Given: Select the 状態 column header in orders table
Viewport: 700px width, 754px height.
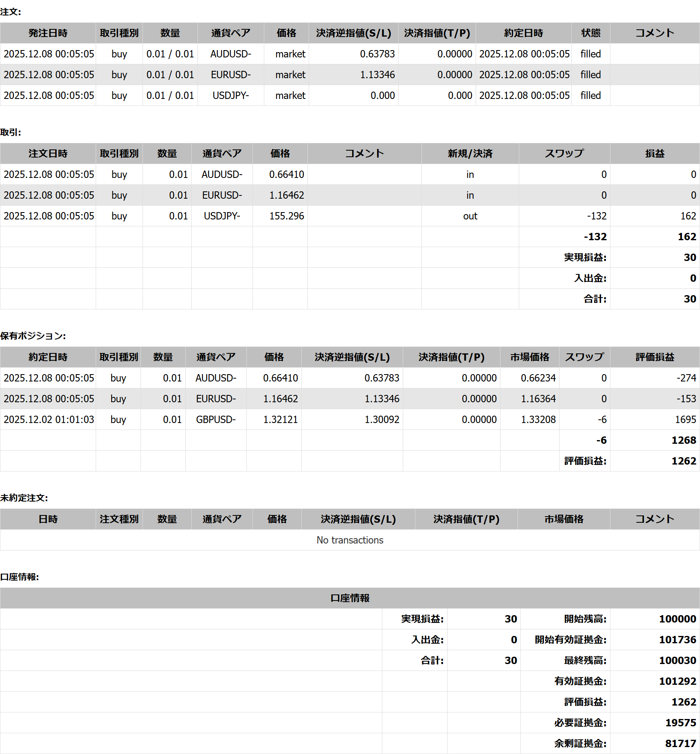Looking at the screenshot, I should (x=590, y=33).
